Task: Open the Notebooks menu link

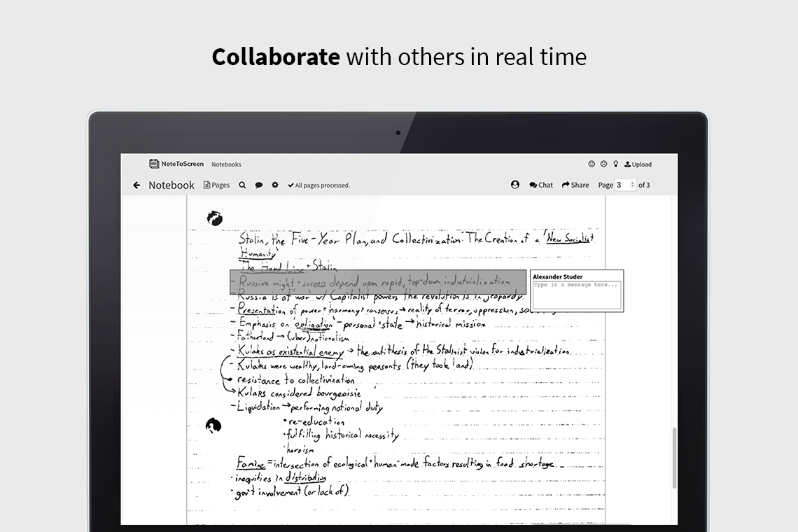Action: point(227,164)
